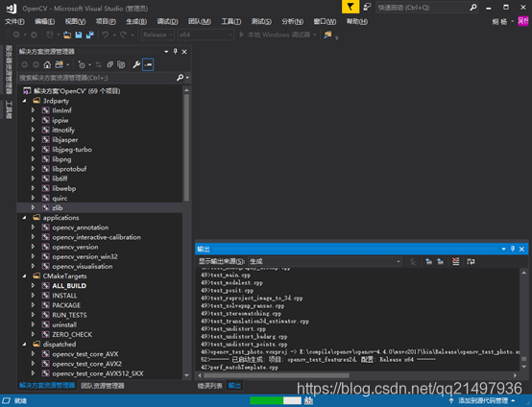Pin the Solution Explorer panel
The image size is (532, 407).
click(176, 52)
